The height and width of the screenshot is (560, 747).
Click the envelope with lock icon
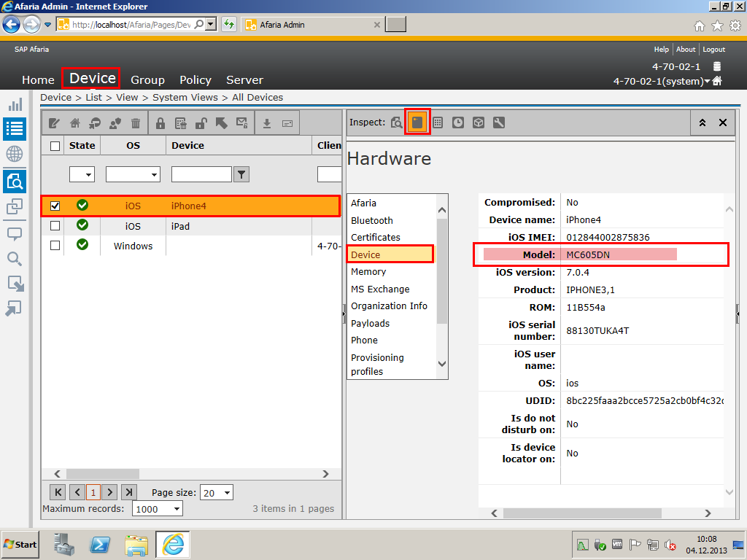pyautogui.click(x=242, y=123)
